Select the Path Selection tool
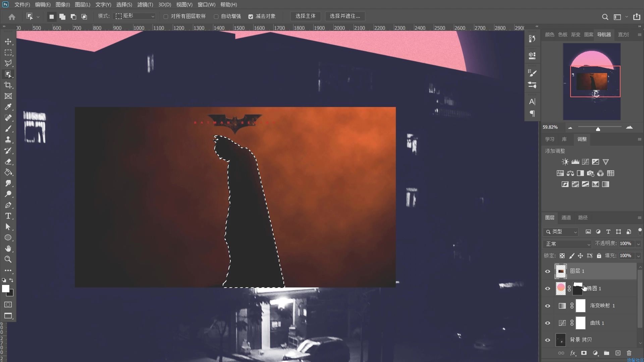The width and height of the screenshot is (644, 362). [8, 227]
